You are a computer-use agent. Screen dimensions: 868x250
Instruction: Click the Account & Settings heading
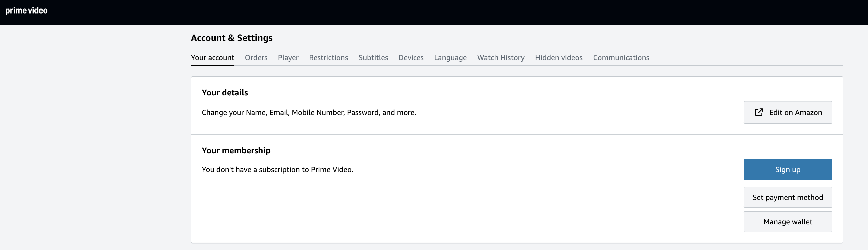tap(232, 38)
